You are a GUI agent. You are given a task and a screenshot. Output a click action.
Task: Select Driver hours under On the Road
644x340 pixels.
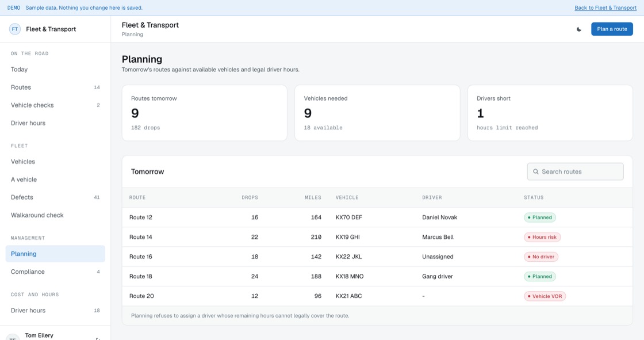pyautogui.click(x=55, y=123)
